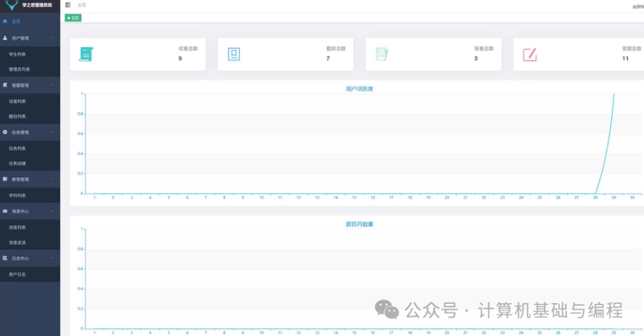Click the 主页 breadcrumb in the top bar
644x336 pixels.
tap(82, 5)
